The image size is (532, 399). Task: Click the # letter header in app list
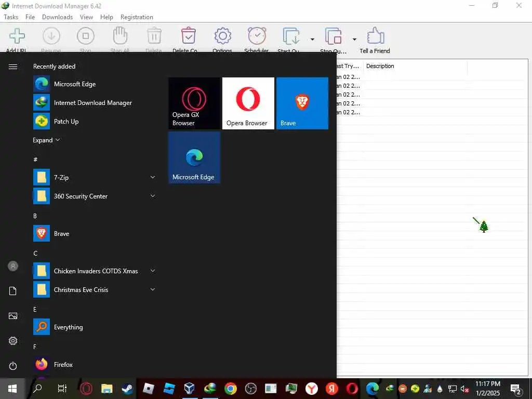pyautogui.click(x=35, y=159)
